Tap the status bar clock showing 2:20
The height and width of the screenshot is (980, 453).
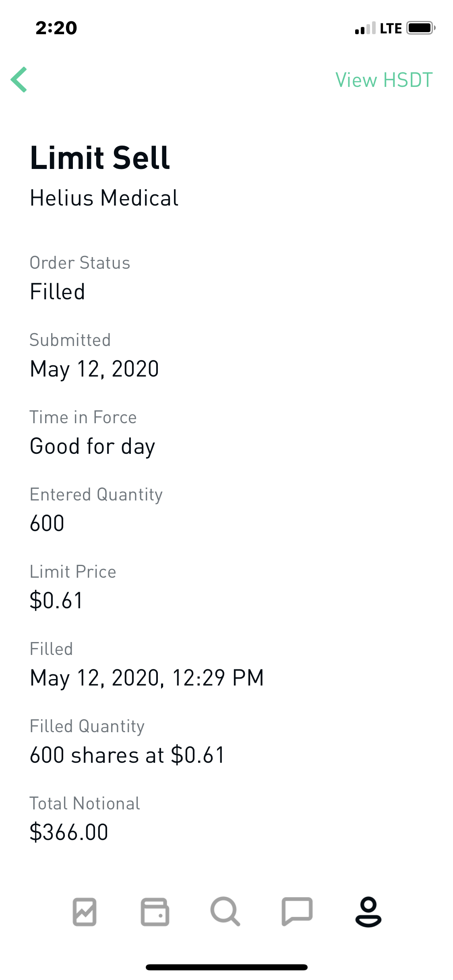click(56, 28)
